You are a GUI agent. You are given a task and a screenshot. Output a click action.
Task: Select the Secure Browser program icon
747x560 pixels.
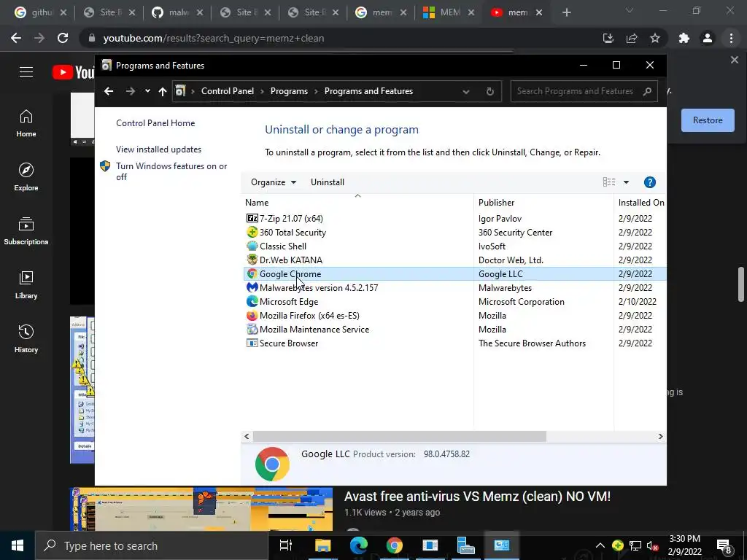click(252, 343)
